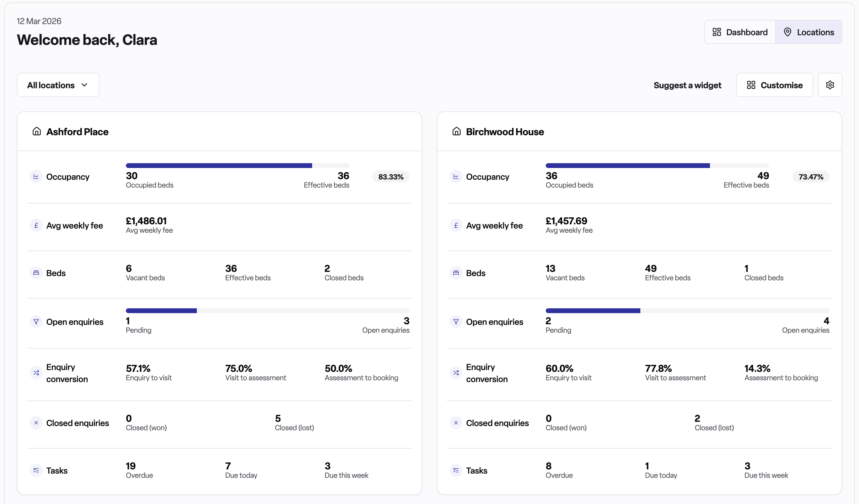Image resolution: width=859 pixels, height=504 pixels.
Task: Open the Ashford Place location title
Action: [77, 132]
